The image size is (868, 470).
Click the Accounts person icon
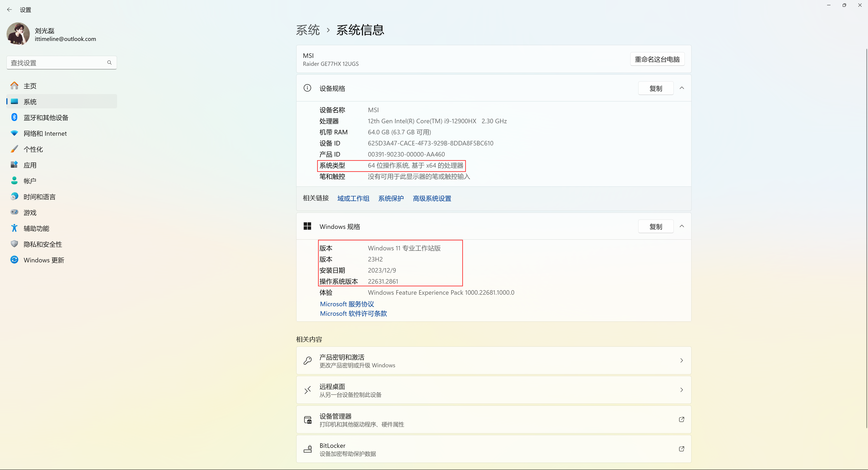point(14,180)
